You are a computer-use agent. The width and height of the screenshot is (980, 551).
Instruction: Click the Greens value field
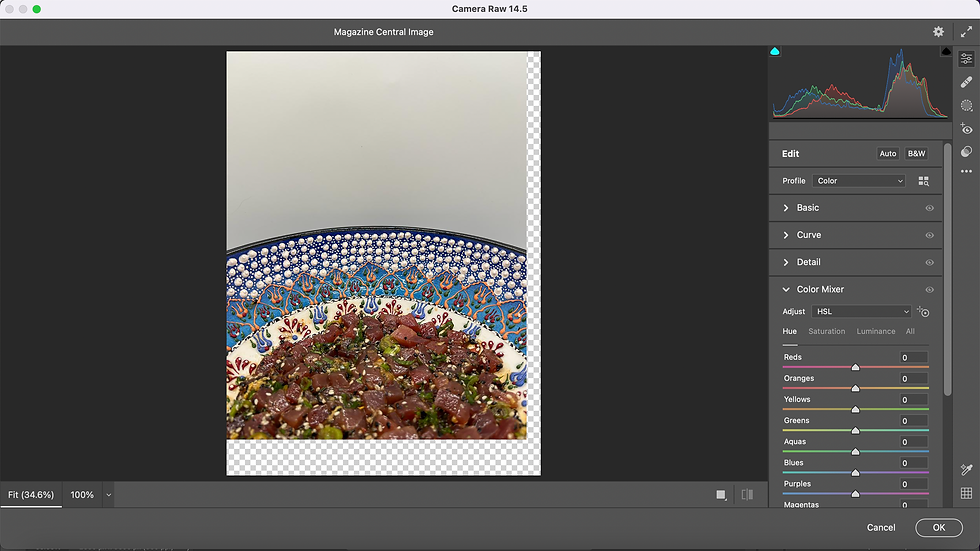tap(914, 421)
